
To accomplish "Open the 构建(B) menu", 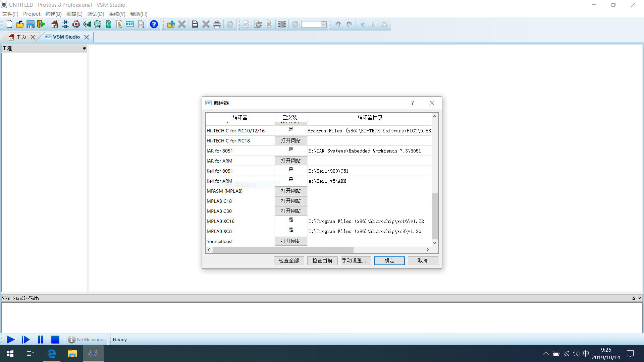I will (x=54, y=14).
